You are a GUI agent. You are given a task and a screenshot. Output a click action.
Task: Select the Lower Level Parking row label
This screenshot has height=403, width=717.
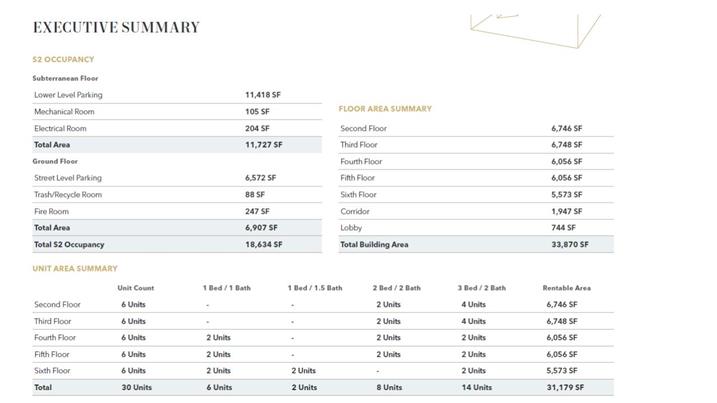point(68,95)
